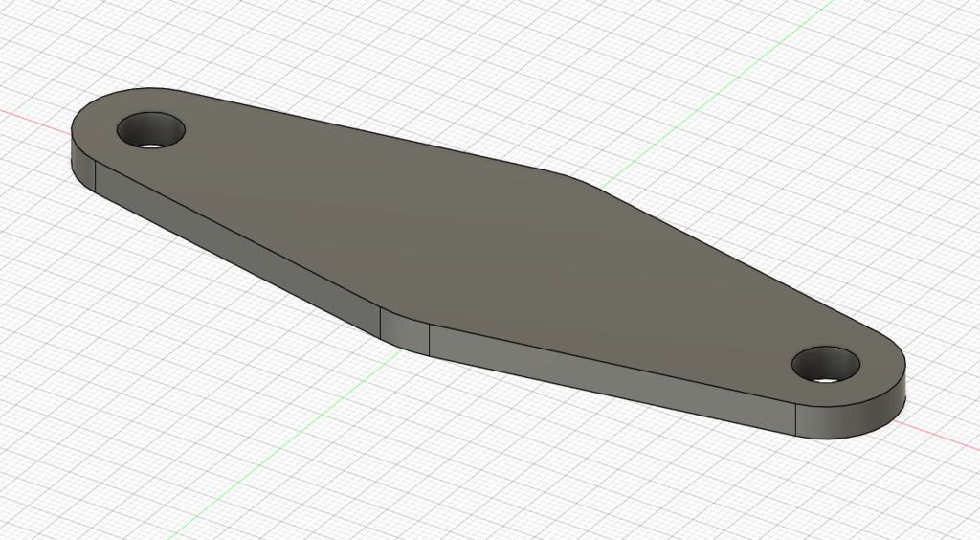Image resolution: width=980 pixels, height=540 pixels.
Task: Select the long front-left side face
Action: tap(237, 250)
